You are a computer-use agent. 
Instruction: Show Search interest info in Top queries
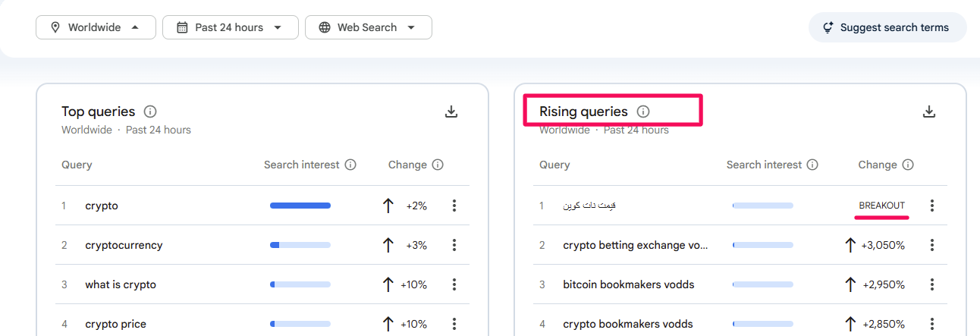click(x=350, y=165)
